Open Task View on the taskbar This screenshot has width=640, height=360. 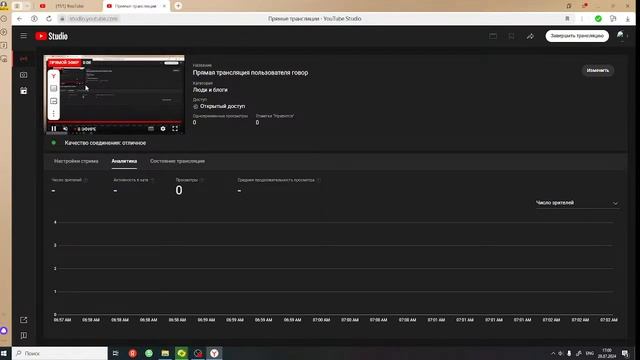coord(116,353)
